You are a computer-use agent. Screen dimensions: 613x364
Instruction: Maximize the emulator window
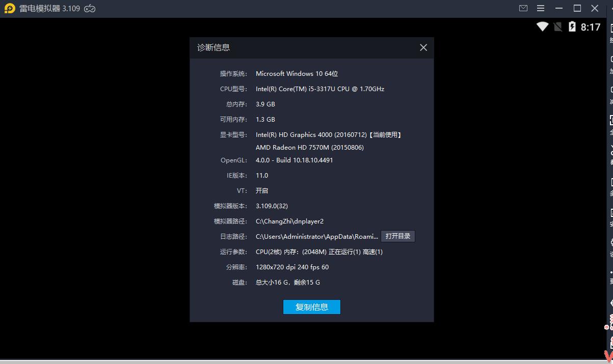[x=577, y=8]
